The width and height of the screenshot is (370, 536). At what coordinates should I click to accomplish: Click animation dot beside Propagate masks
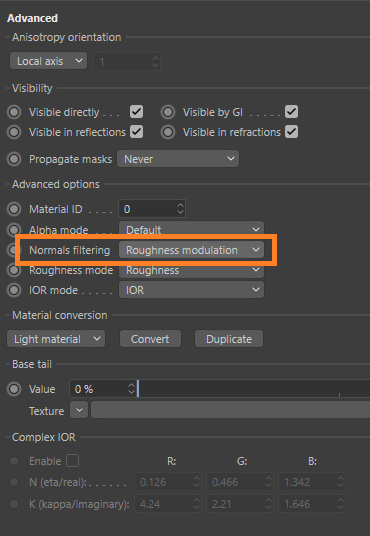coord(14,159)
